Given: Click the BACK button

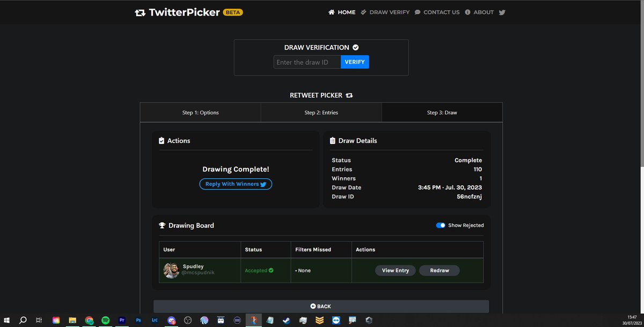Looking at the screenshot, I should (321, 306).
